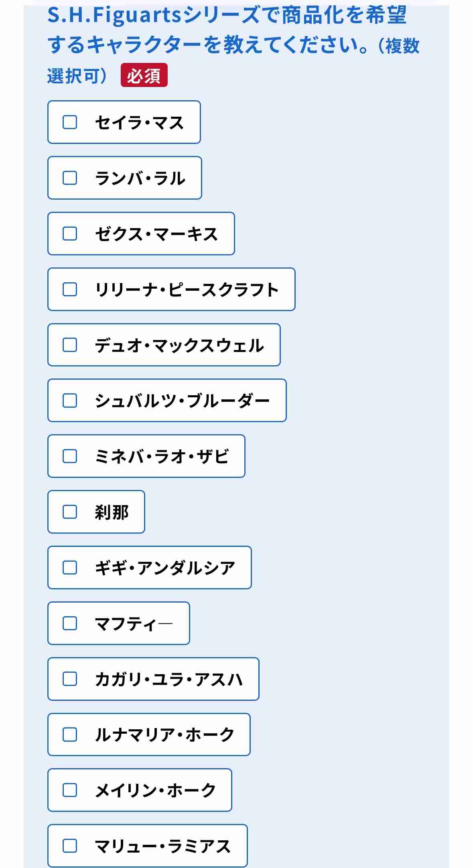Click the マフティー label text
The image size is (473, 868).
pos(134,624)
